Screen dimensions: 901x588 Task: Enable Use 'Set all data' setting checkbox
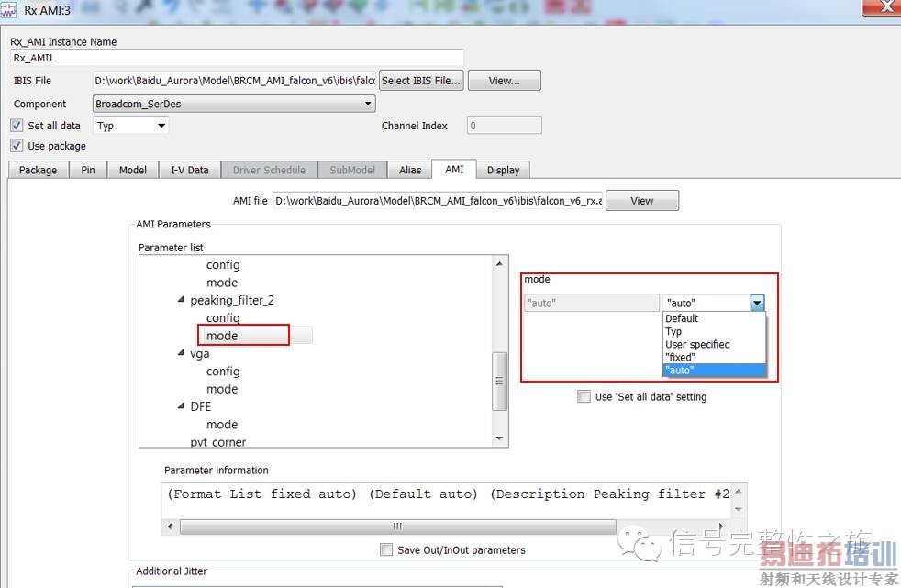click(x=584, y=396)
